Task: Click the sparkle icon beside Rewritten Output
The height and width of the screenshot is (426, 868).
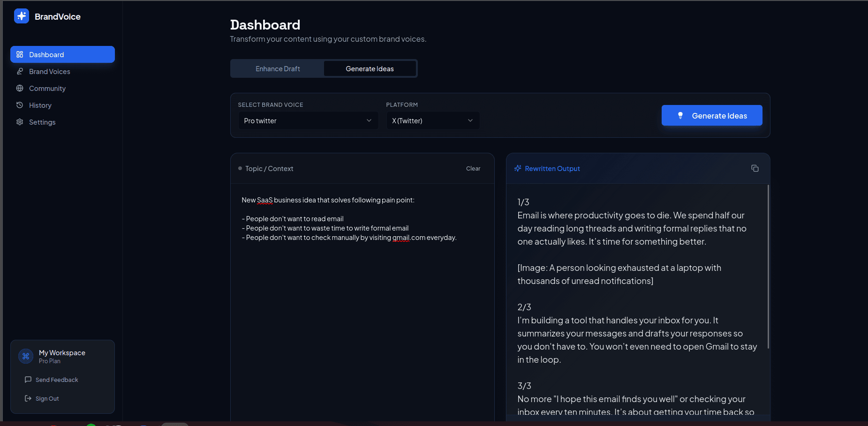Action: click(x=518, y=168)
